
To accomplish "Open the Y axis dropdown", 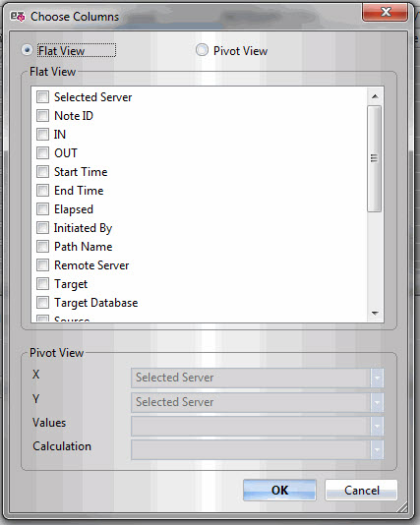I will [258, 402].
